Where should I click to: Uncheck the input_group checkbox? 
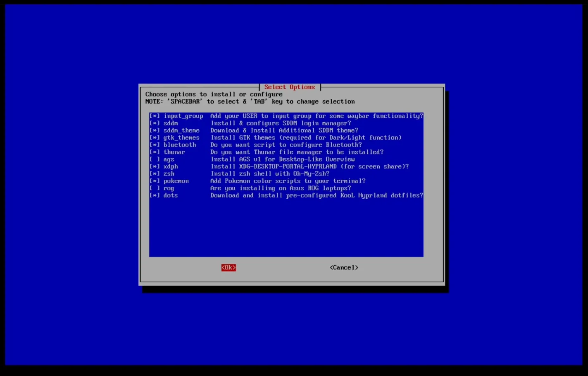[155, 116]
